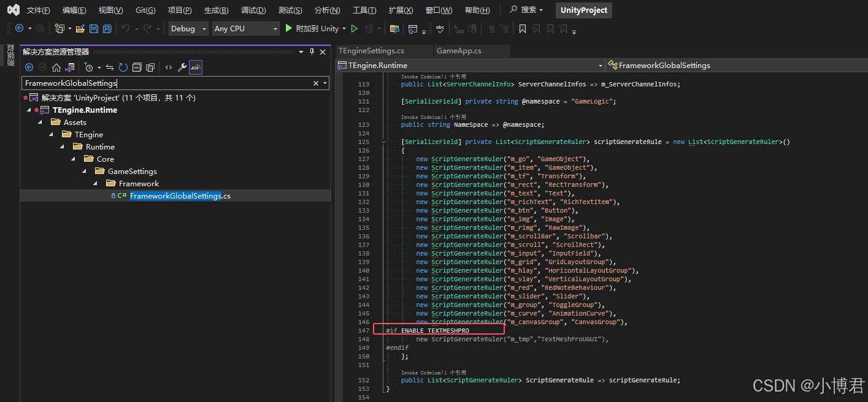The height and width of the screenshot is (402, 868).
Task: Run spell check with the abc icon
Action: click(x=440, y=28)
